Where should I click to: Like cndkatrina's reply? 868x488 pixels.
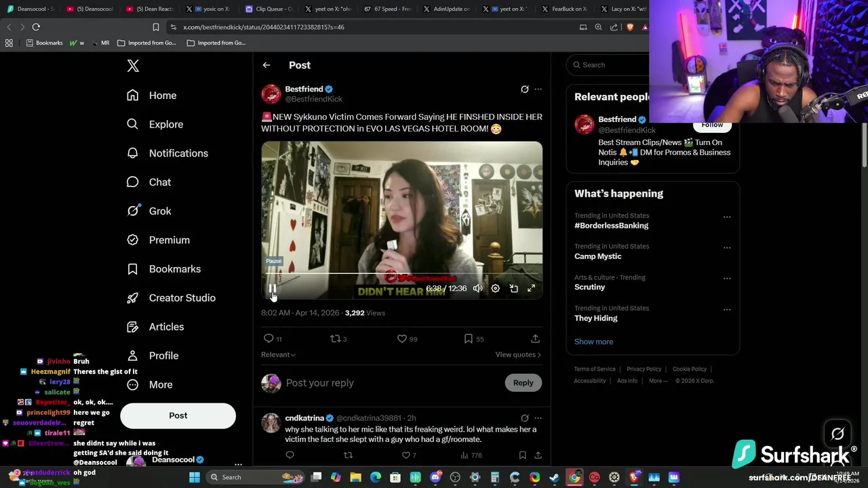[410, 455]
